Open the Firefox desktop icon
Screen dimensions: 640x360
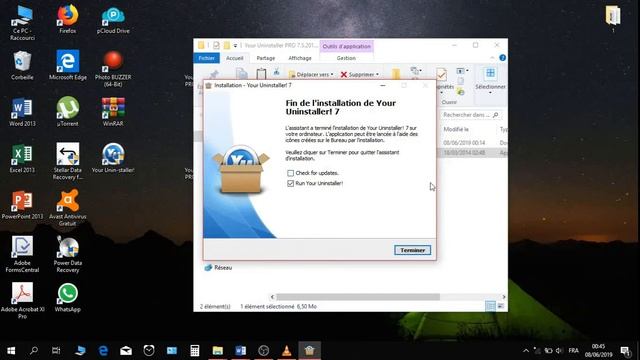point(68,19)
